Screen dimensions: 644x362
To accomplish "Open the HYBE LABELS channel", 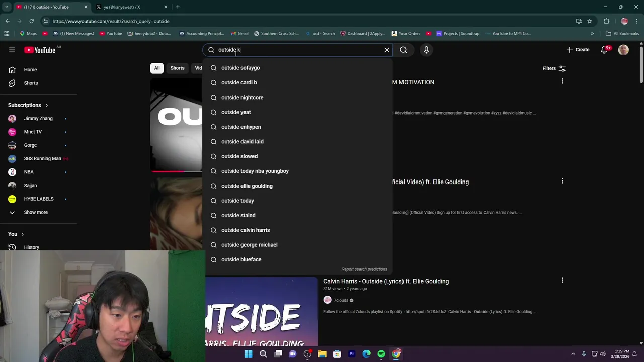I will click(x=39, y=199).
